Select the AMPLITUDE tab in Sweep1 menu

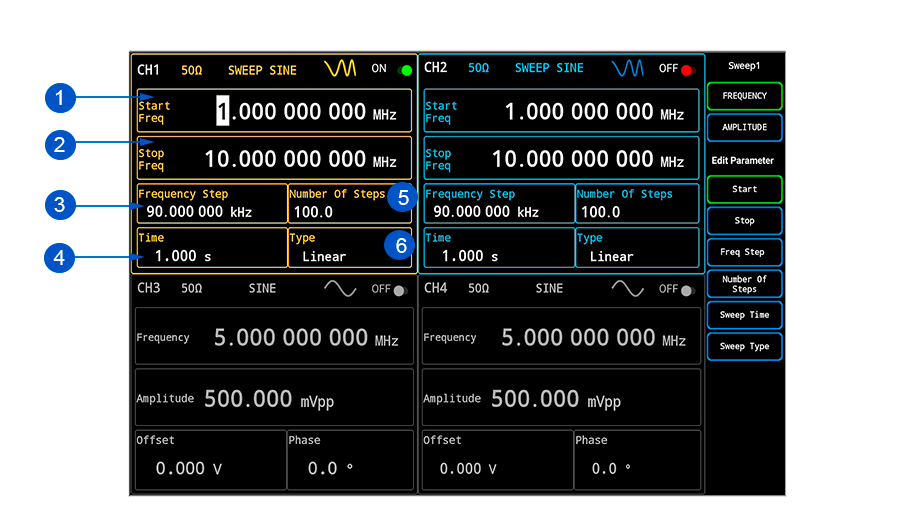click(744, 128)
